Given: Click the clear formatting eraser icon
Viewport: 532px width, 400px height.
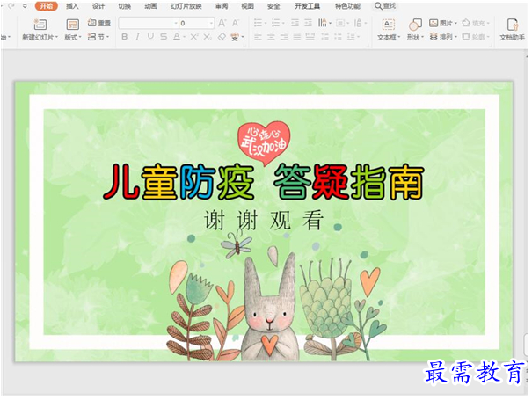Looking at the screenshot, I should 222,37.
